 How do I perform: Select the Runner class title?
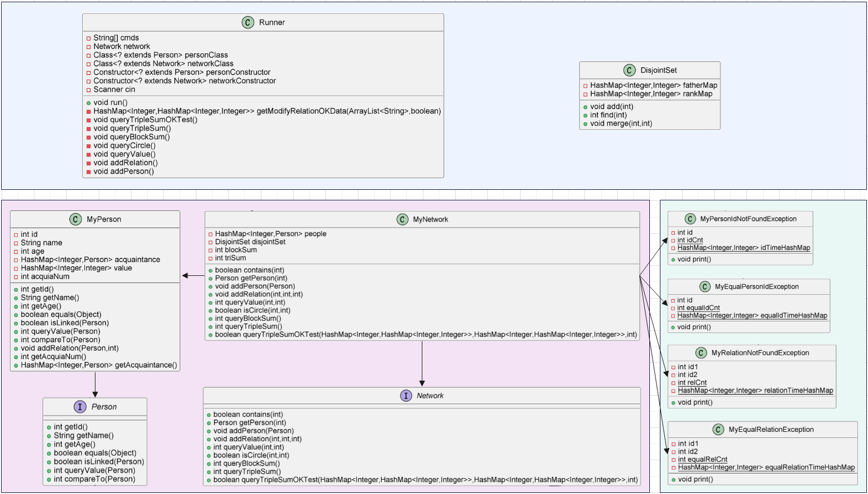coord(272,23)
